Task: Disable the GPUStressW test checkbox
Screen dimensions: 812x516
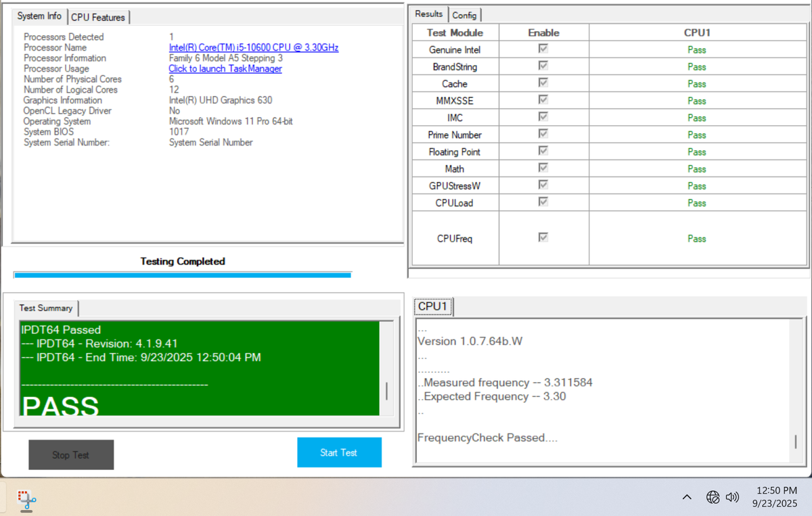Action: [x=543, y=185]
